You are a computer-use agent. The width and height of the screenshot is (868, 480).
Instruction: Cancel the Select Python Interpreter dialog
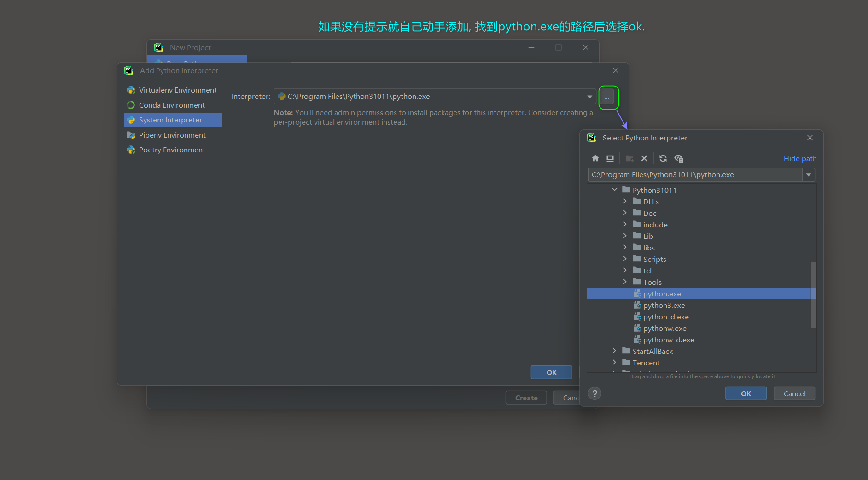point(794,393)
